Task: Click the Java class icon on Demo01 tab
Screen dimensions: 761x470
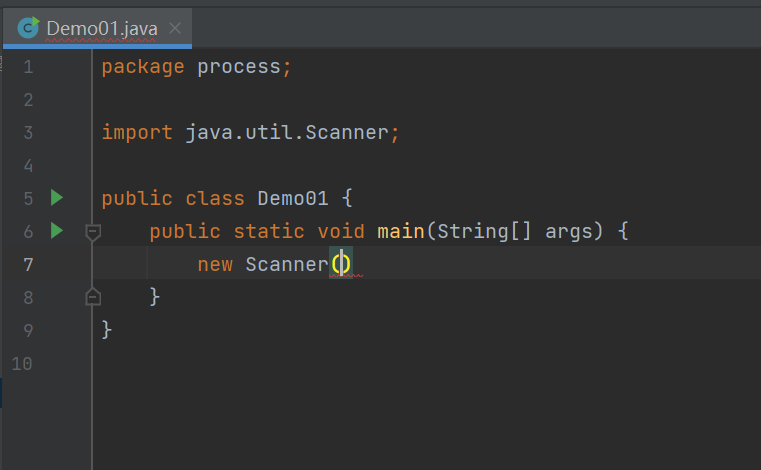Action: pos(29,27)
